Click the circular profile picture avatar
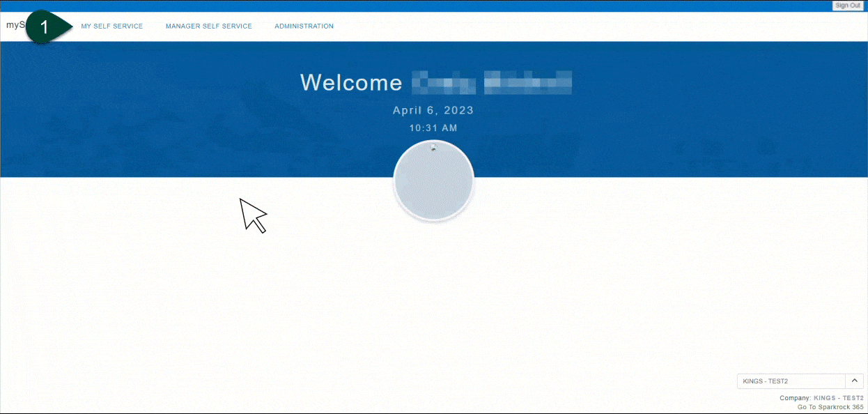The image size is (868, 414). tap(433, 181)
